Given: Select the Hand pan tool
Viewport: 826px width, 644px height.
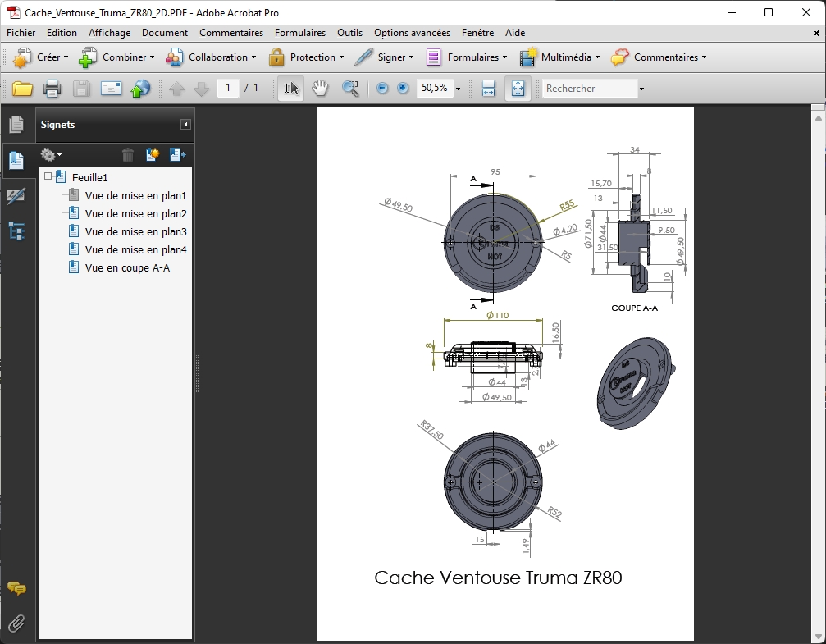Looking at the screenshot, I should point(320,89).
